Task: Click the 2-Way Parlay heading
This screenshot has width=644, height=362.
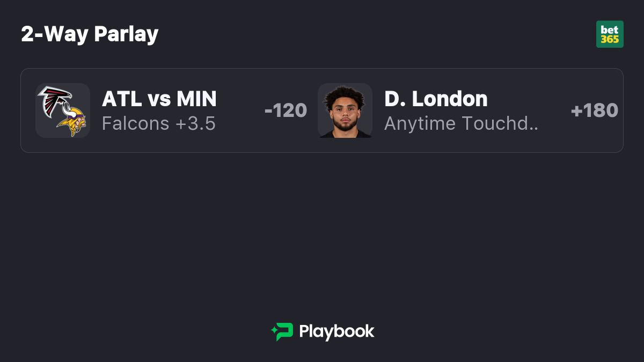Action: pyautogui.click(x=90, y=34)
